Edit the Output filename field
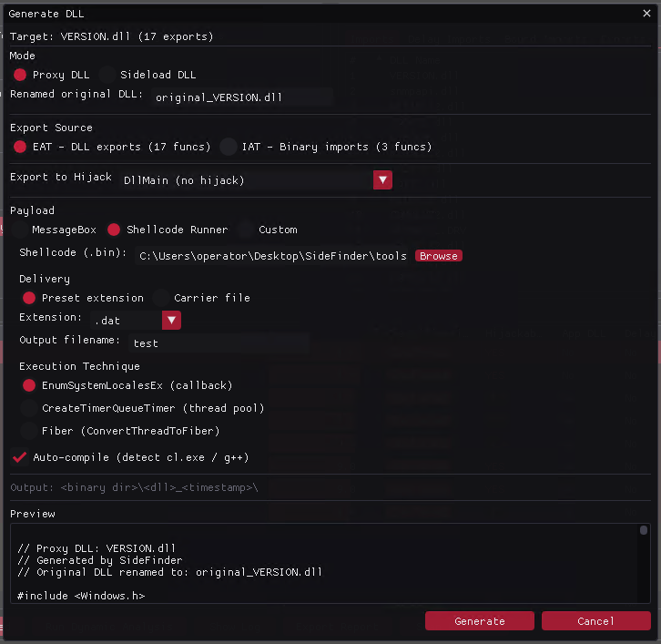This screenshot has height=644, width=661. (x=219, y=343)
